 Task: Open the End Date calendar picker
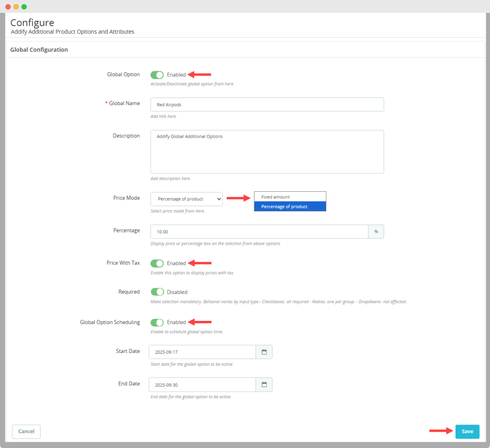point(264,384)
